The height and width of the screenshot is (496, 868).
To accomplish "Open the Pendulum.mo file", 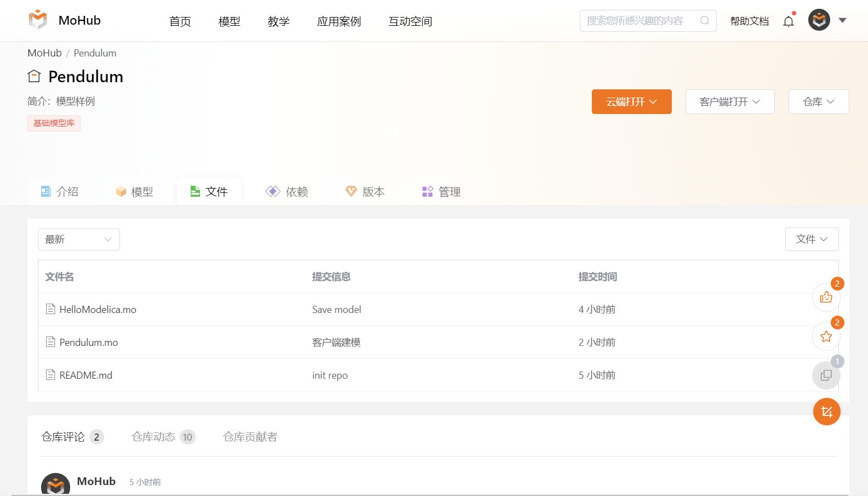I will click(89, 343).
